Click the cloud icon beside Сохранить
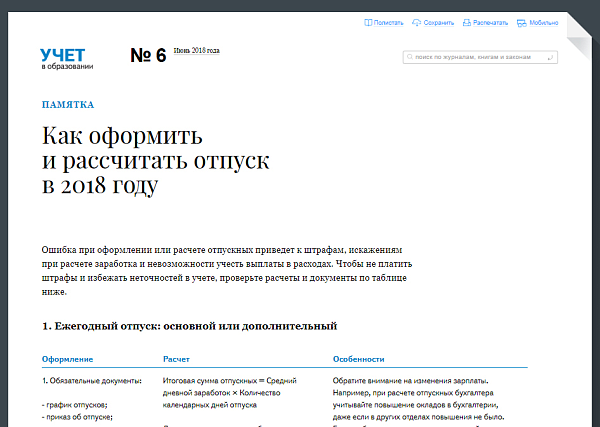Viewport: 600px width, 427px height. pyautogui.click(x=416, y=23)
